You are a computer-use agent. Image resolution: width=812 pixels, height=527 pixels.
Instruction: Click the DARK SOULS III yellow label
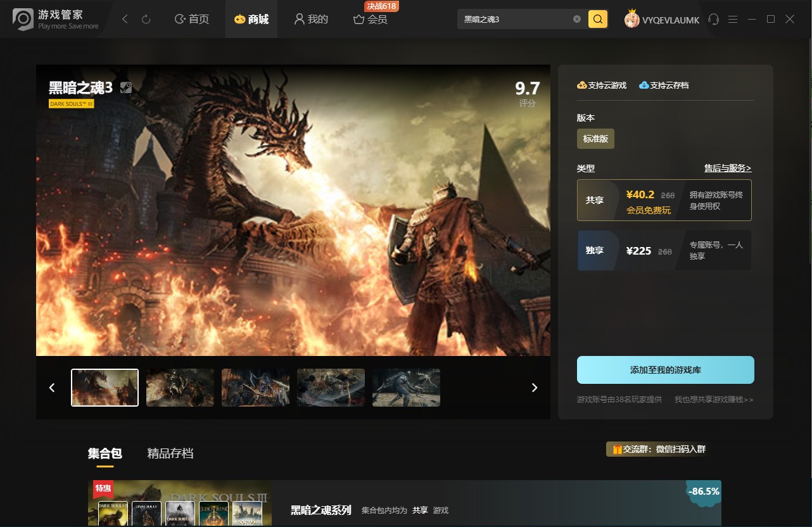[71, 104]
